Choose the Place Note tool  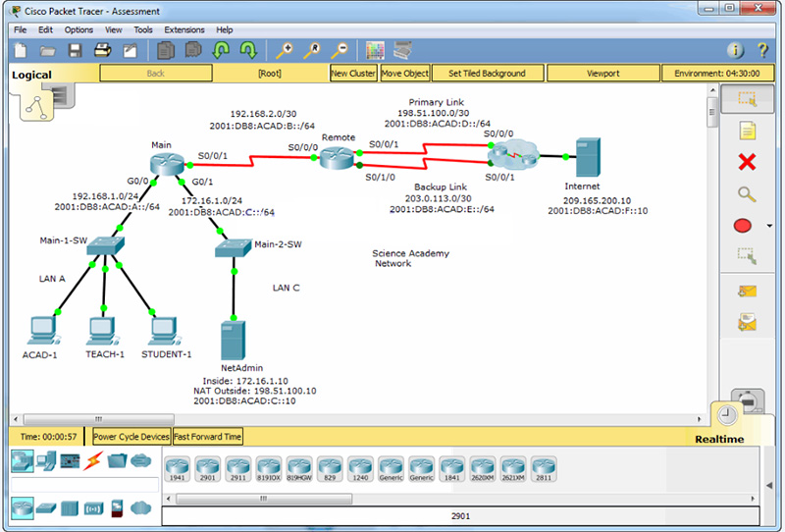point(747,131)
